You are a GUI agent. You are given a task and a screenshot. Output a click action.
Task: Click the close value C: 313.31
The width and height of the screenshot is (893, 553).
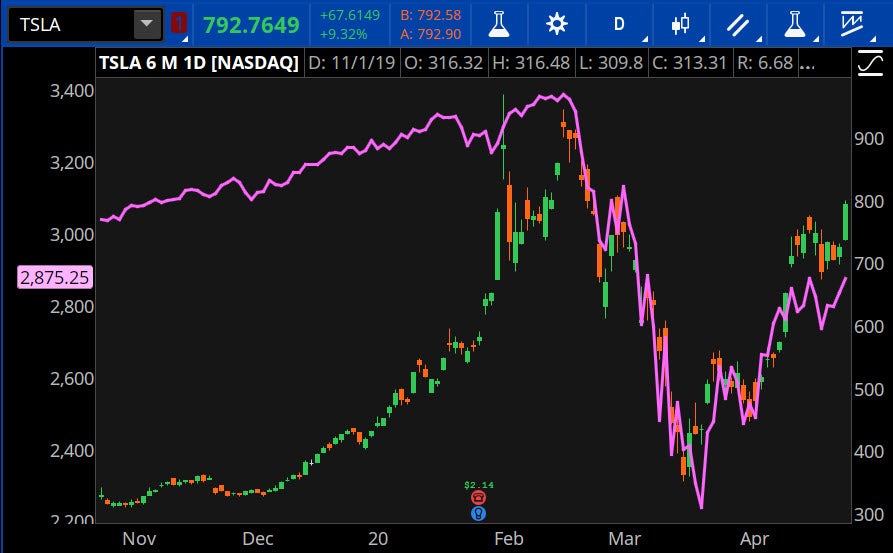click(690, 63)
